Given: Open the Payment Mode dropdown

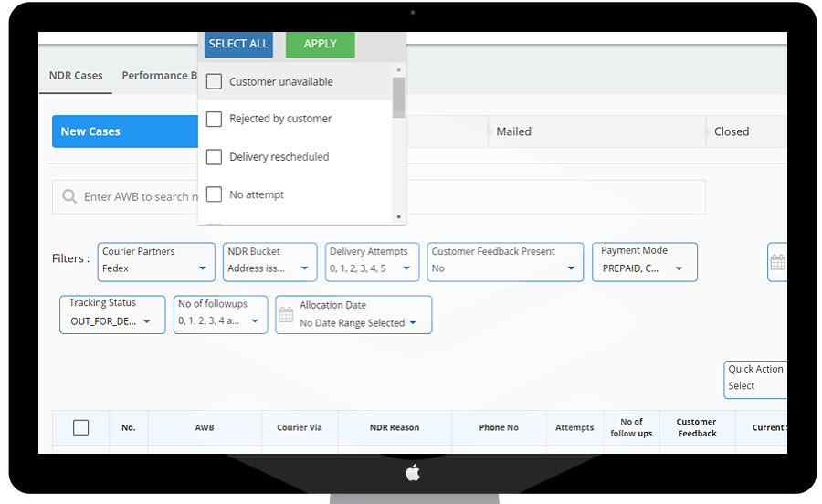Looking at the screenshot, I should (x=645, y=262).
